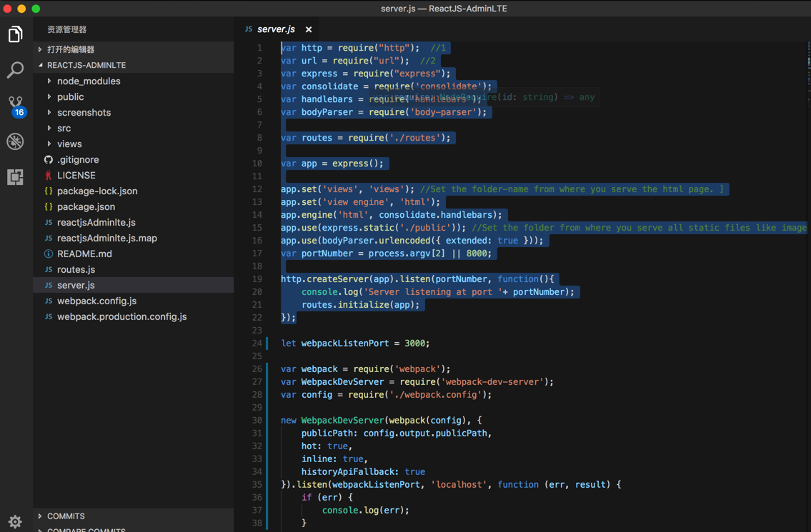Switch to the server.js tab

[x=276, y=29]
